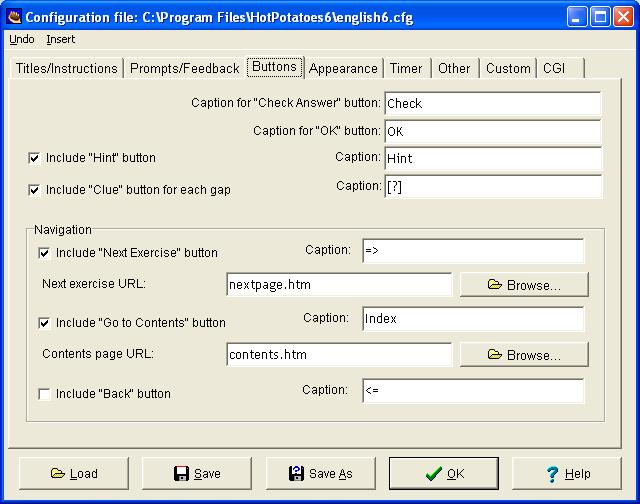
Task: Click the Save button text
Action: coord(207,474)
